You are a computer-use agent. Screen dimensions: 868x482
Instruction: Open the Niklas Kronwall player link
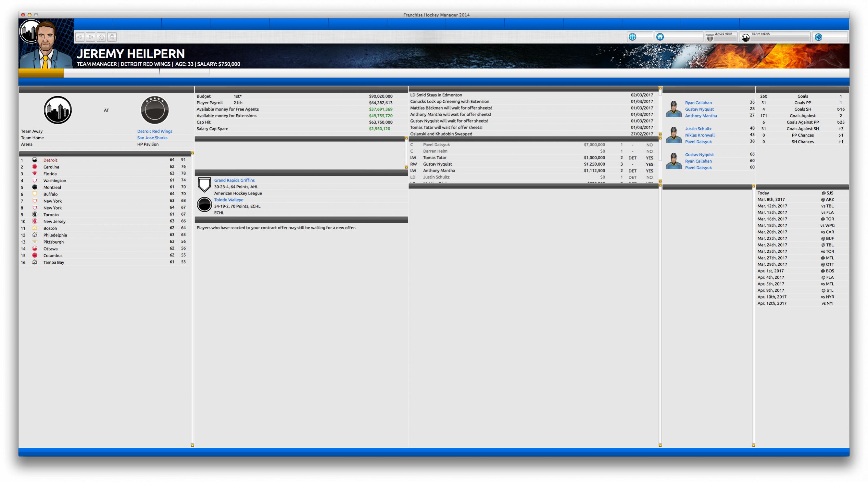pyautogui.click(x=699, y=135)
